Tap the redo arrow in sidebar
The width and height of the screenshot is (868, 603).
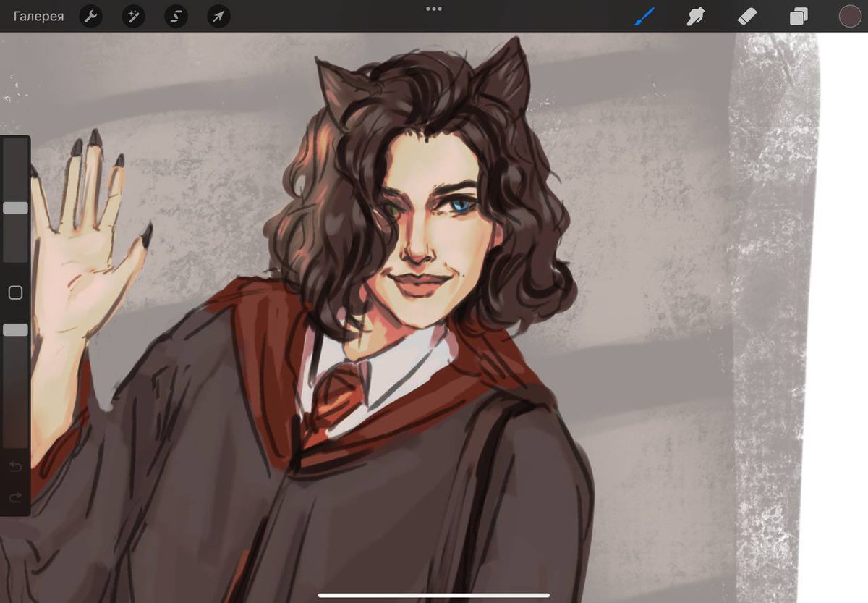coord(15,497)
